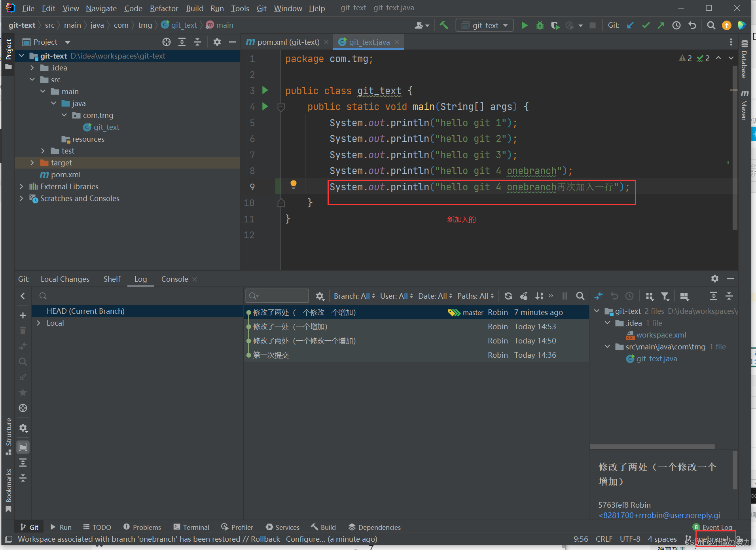Screen dimensions: 756x550
Task: Open Project panel gear options
Action: click(217, 42)
